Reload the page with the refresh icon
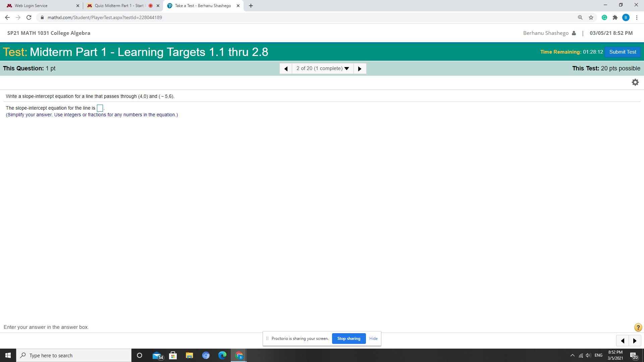This screenshot has width=644, height=362. (29, 17)
